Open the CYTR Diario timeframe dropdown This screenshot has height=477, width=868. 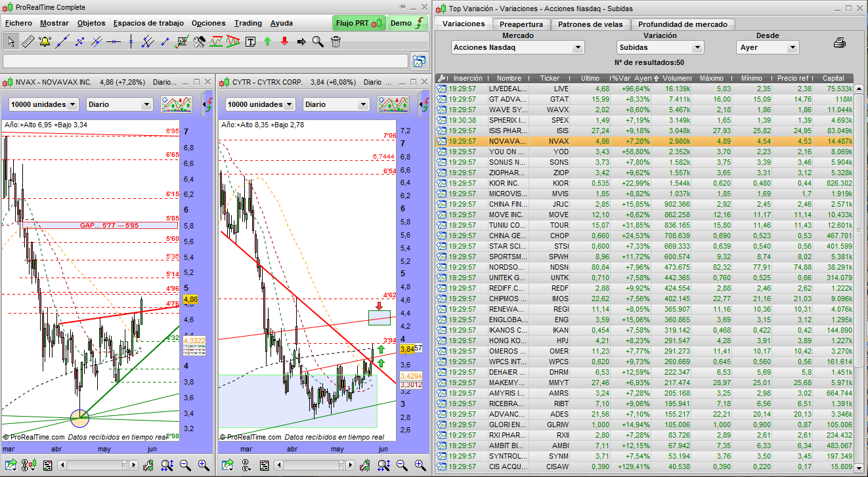click(x=336, y=104)
